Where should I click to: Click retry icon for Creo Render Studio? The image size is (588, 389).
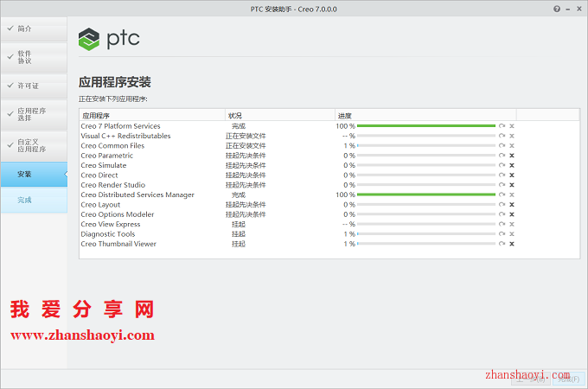pos(502,185)
